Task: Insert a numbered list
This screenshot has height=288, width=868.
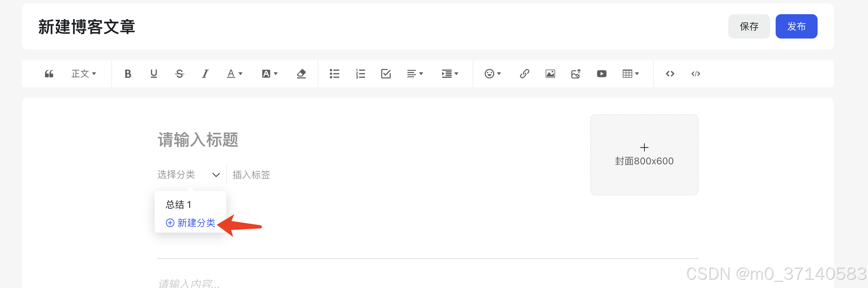Action: point(360,74)
